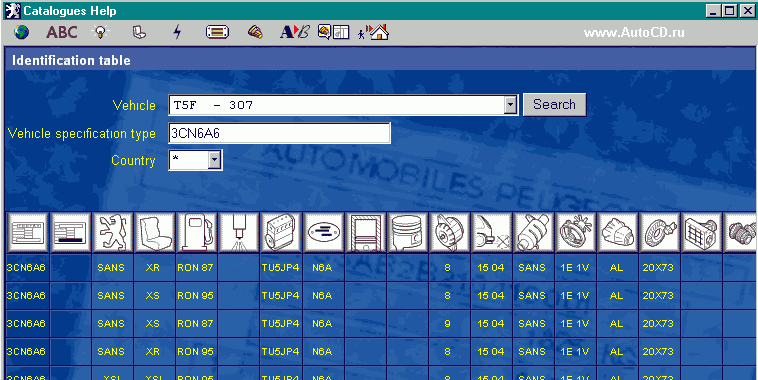Click the Vehicle specification type field
758x380 pixels.
[279, 133]
